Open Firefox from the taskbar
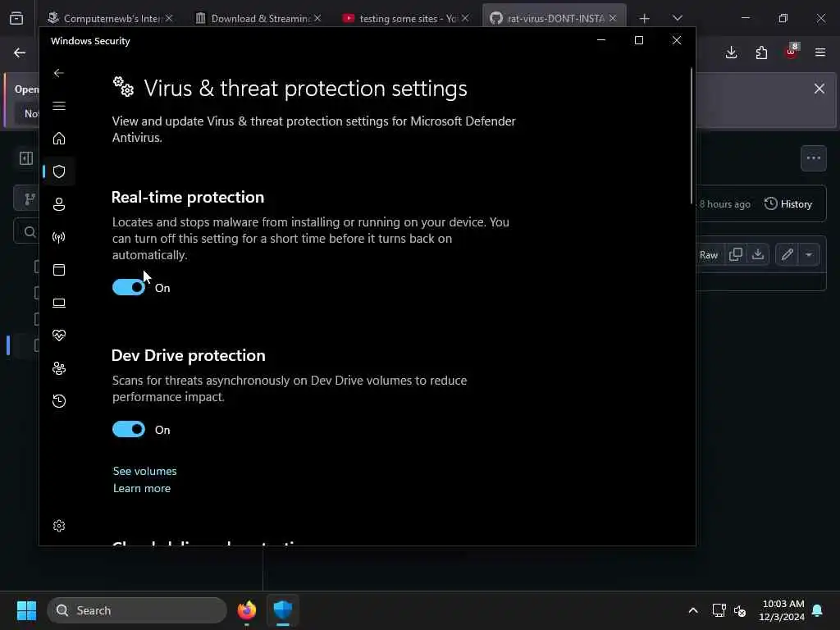 (246, 610)
